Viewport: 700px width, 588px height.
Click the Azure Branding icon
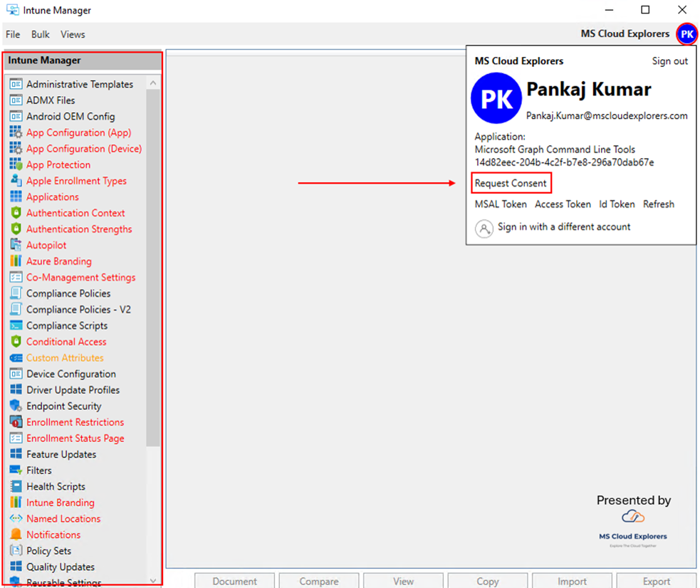pyautogui.click(x=16, y=261)
